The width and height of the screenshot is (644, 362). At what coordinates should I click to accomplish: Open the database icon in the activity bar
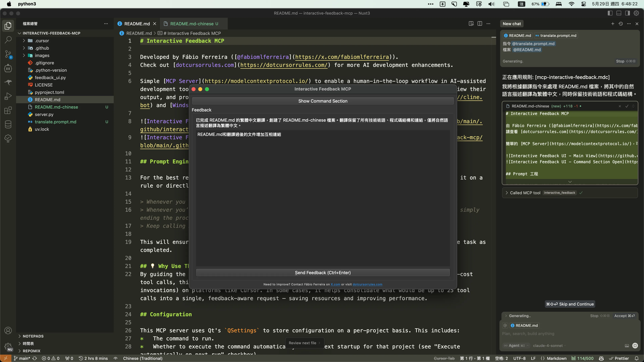[8, 124]
